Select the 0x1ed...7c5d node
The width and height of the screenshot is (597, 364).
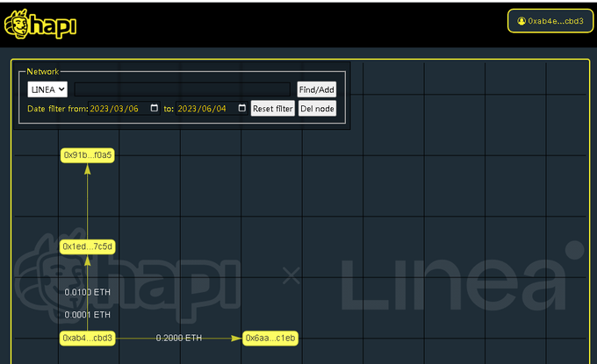pyautogui.click(x=88, y=246)
